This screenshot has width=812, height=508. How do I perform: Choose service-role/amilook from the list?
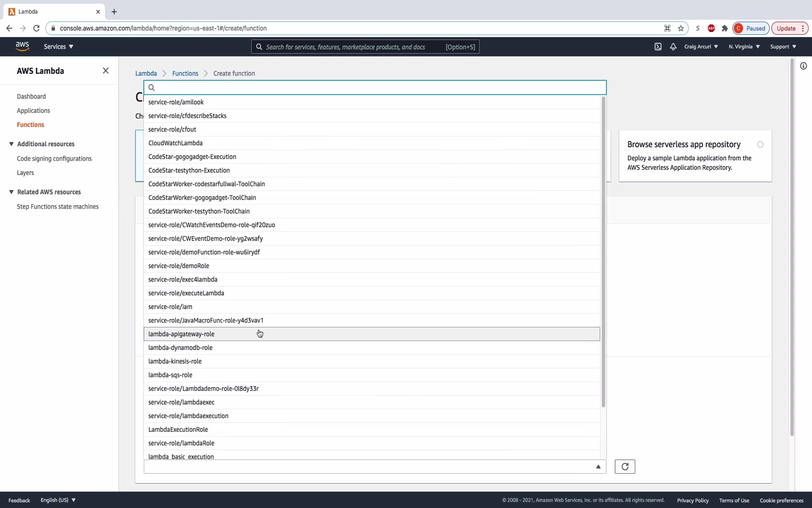372,102
